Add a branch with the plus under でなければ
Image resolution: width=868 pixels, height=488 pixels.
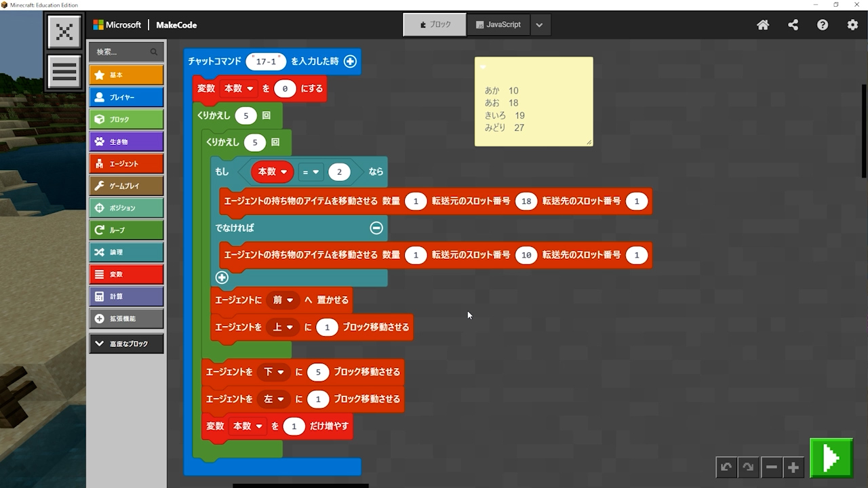(222, 277)
